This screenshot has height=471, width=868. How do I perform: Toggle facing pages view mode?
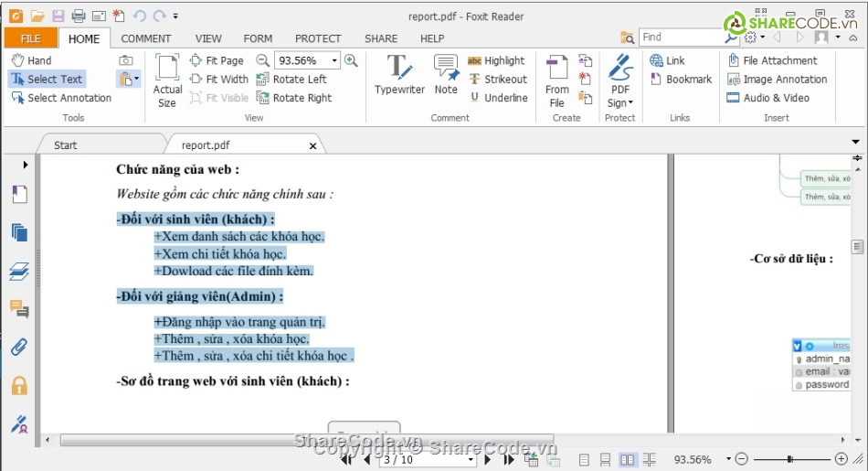pos(627,460)
